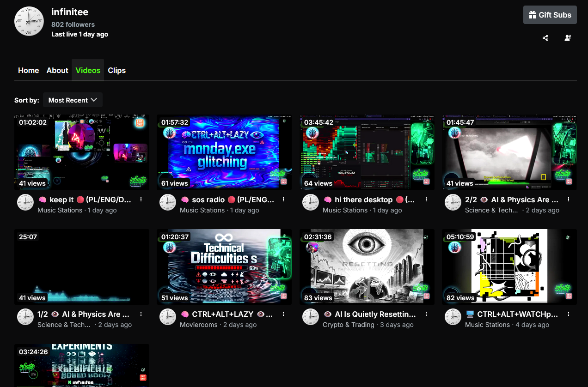Open the infinitee channel clock avatar
Screen dimensions: 588x387
(x=29, y=21)
